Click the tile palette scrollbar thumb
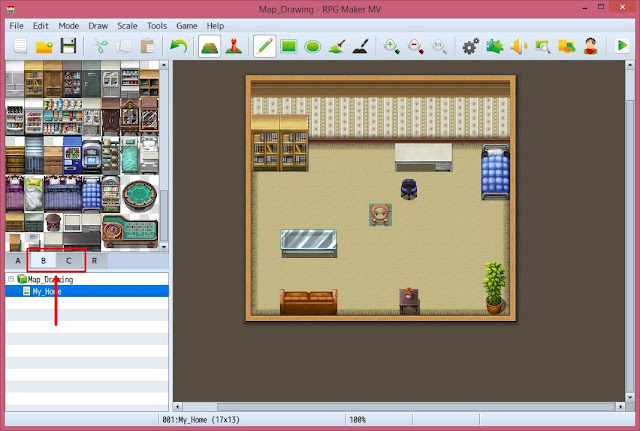The width and height of the screenshot is (640, 431). click(x=164, y=216)
